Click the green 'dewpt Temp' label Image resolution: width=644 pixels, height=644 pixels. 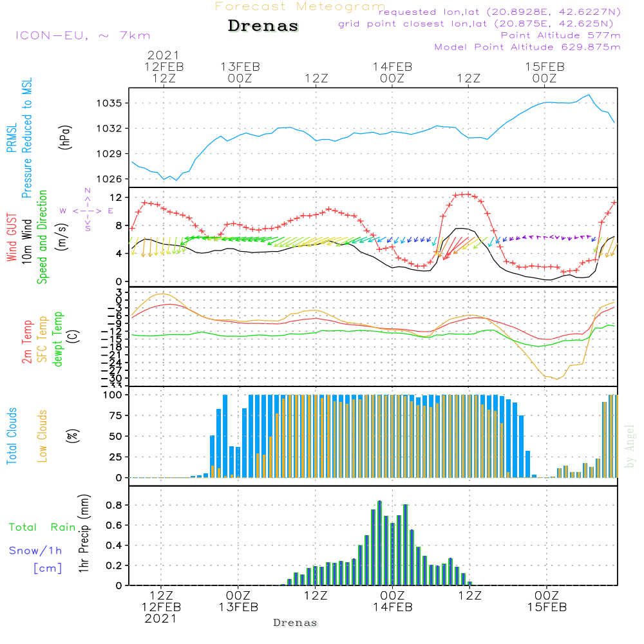click(57, 339)
